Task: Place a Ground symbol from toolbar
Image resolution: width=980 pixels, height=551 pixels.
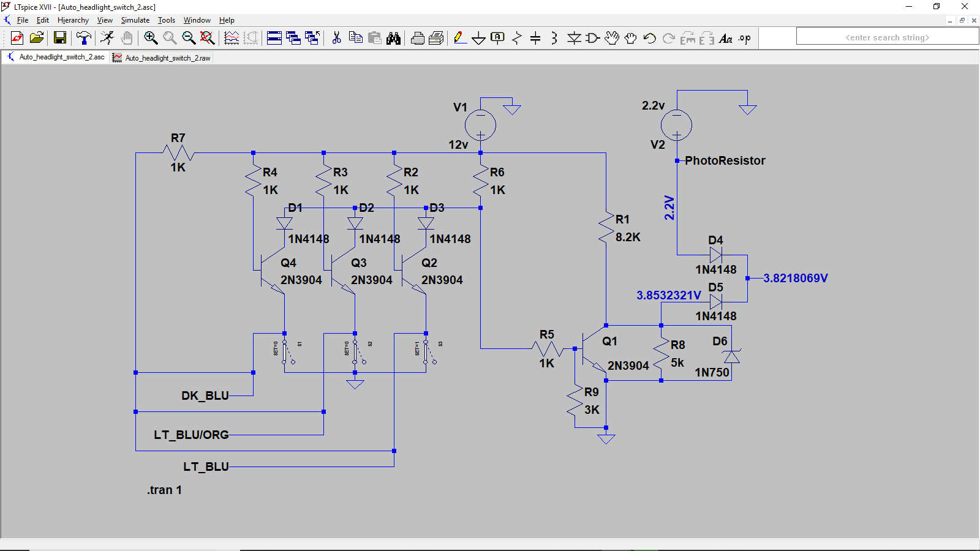Action: 478,38
